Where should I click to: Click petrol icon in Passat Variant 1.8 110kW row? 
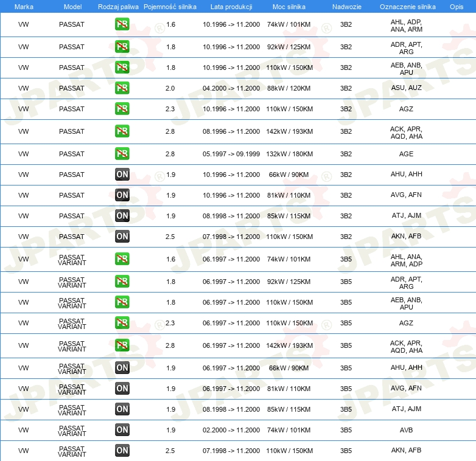tap(122, 302)
